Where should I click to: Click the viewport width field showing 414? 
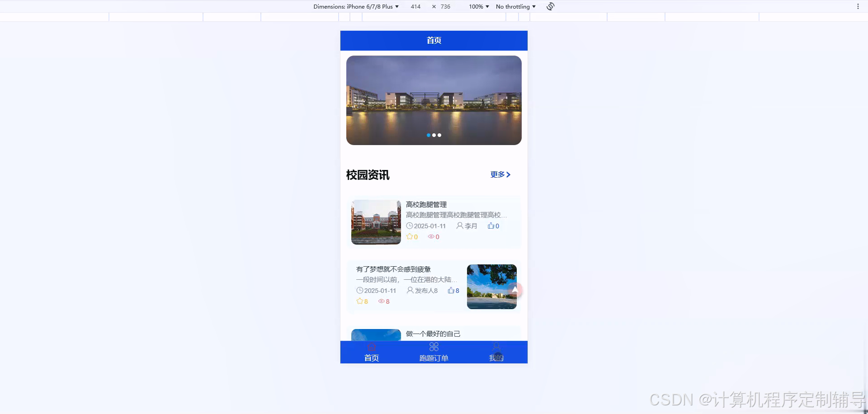[x=415, y=6]
